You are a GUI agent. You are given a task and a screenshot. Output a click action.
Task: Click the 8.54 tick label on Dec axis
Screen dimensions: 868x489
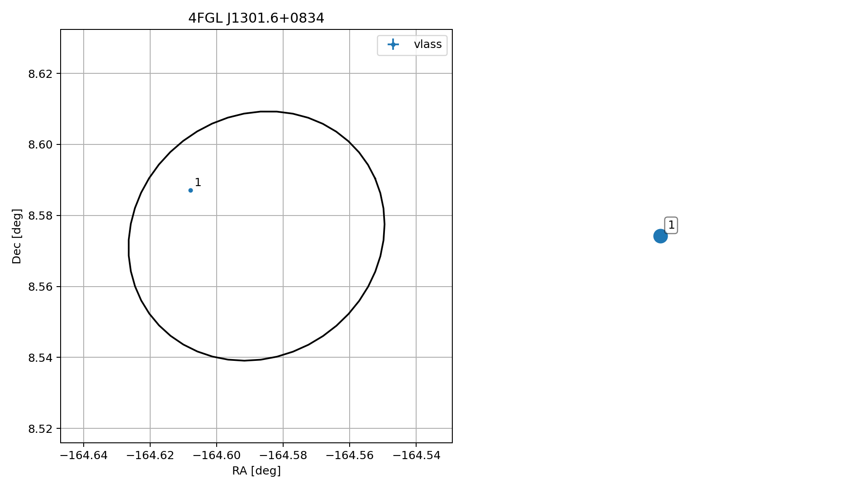(x=41, y=358)
